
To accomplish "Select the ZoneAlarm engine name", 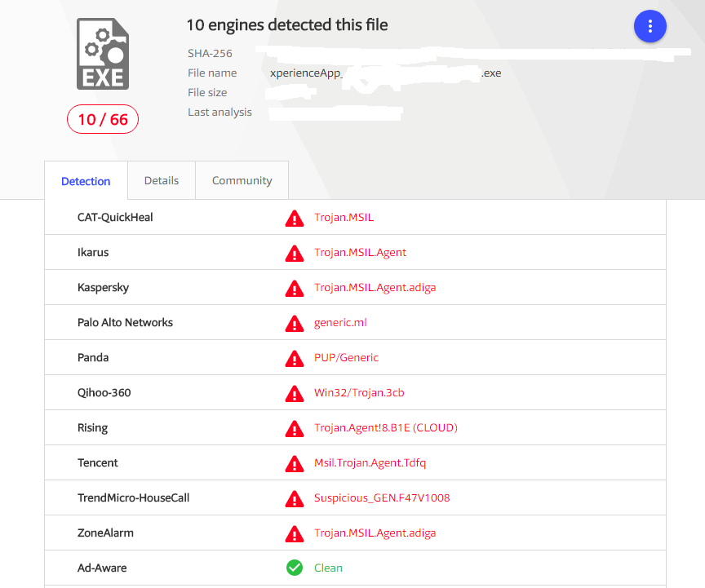I will click(x=105, y=533).
